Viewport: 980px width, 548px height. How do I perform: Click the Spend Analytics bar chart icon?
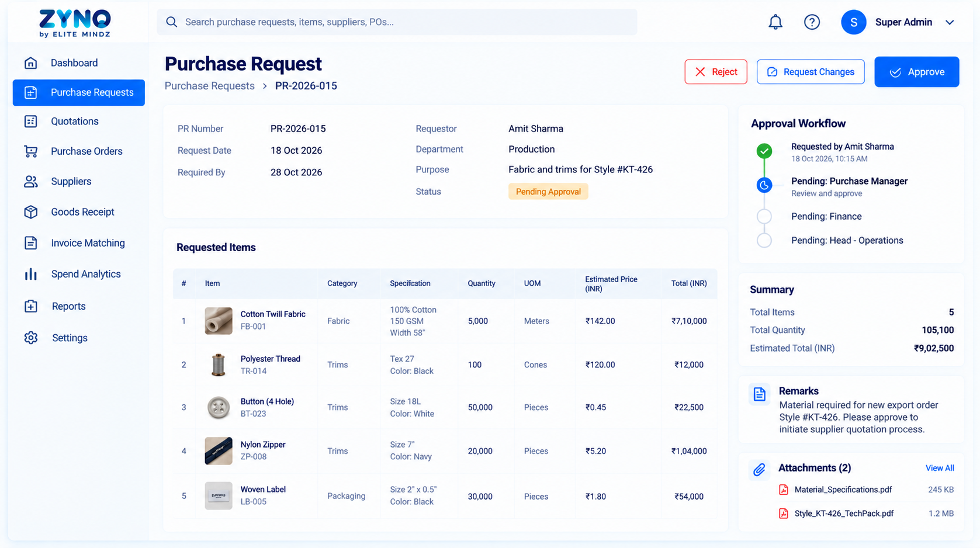tap(31, 274)
